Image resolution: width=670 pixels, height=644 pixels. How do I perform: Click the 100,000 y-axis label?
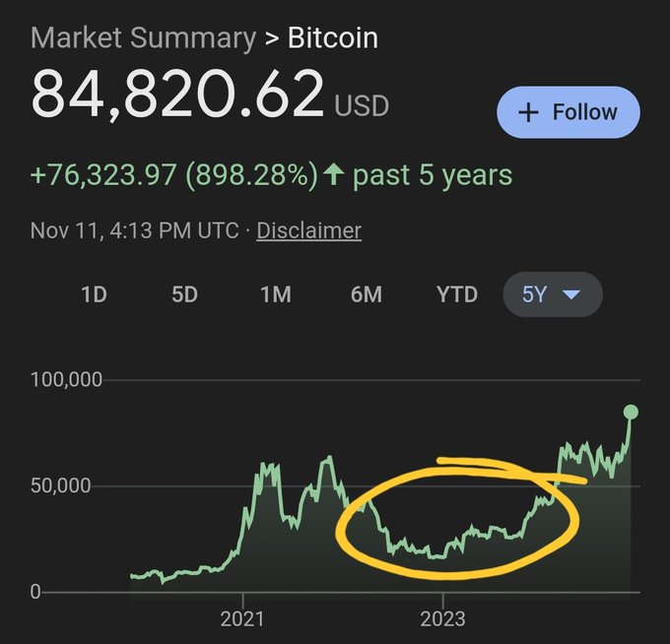tap(66, 380)
